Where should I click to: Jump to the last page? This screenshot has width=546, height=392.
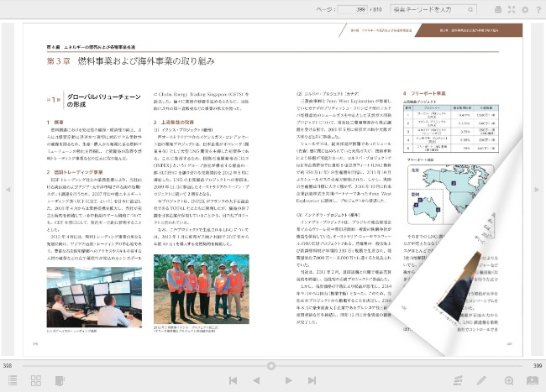coord(311,380)
